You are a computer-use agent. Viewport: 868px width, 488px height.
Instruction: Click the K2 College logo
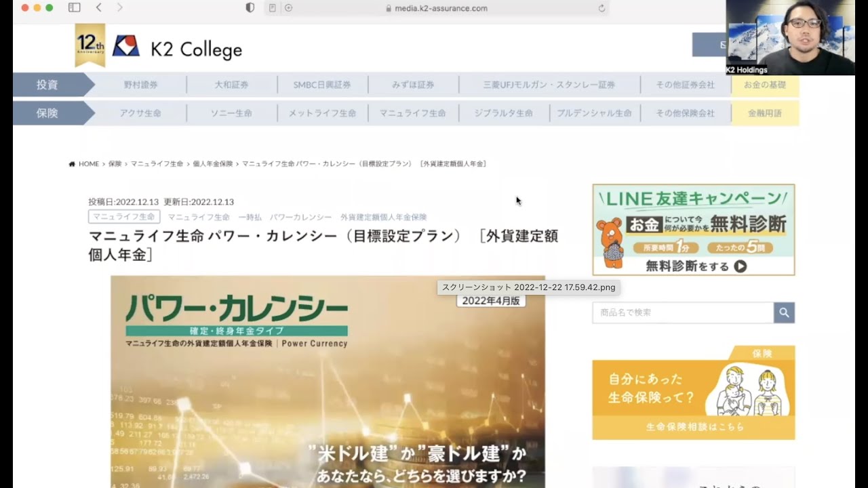pos(177,48)
